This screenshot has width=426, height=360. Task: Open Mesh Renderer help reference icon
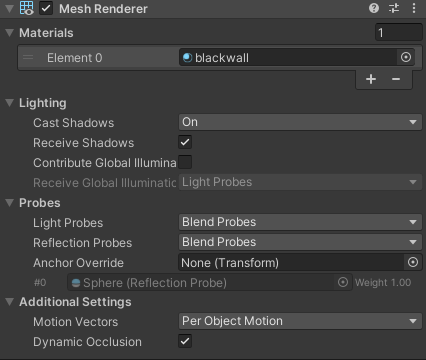click(374, 8)
